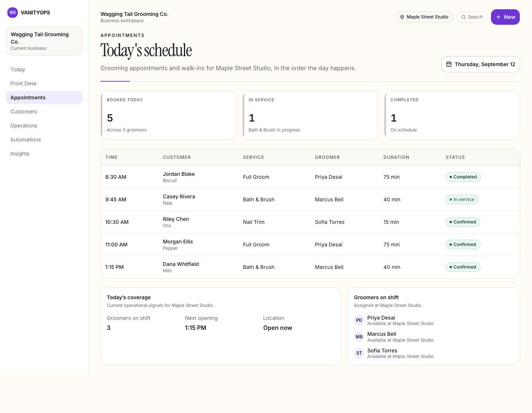532x413 pixels.
Task: Navigate to Operations in the sidebar
Action: pos(44,126)
